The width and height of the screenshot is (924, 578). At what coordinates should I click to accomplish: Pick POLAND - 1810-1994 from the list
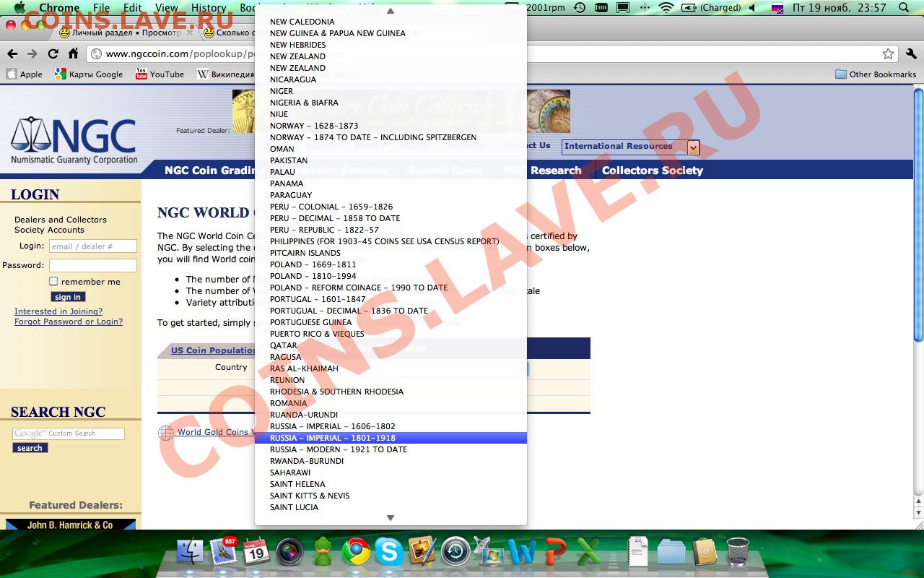coord(391,276)
